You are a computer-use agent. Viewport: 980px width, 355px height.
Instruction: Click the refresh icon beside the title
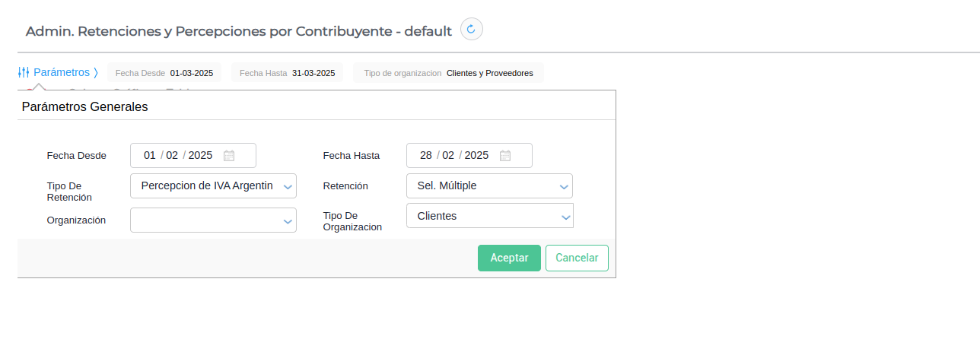point(471,30)
